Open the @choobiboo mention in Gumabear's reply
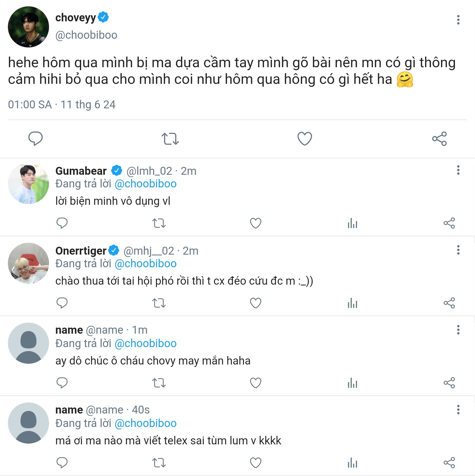The image size is (475, 476). click(x=145, y=184)
